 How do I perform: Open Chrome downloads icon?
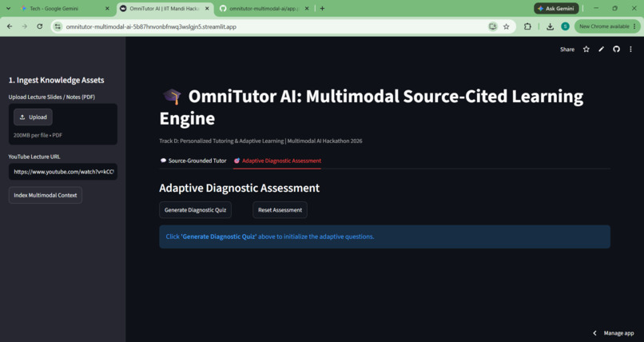550,26
